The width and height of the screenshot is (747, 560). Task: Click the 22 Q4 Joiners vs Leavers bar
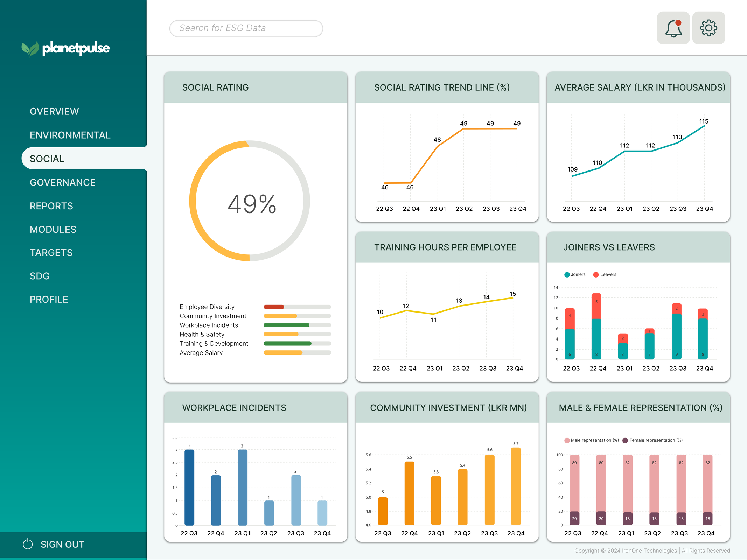click(x=596, y=326)
